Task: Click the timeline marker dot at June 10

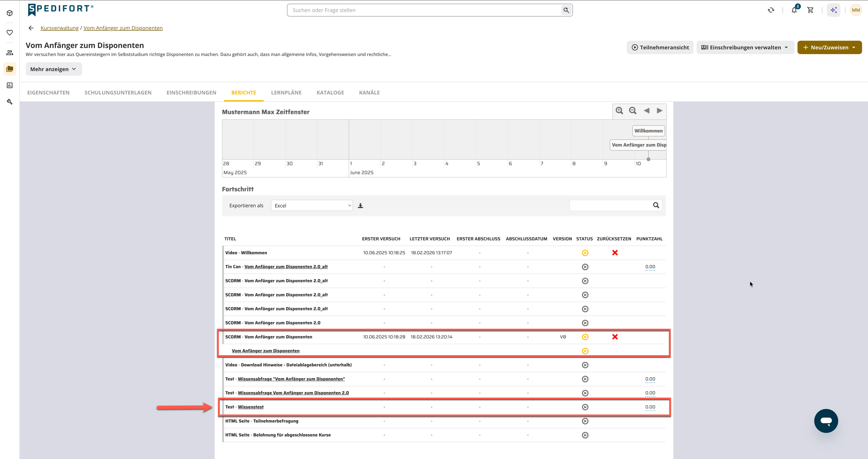Action: pyautogui.click(x=648, y=159)
